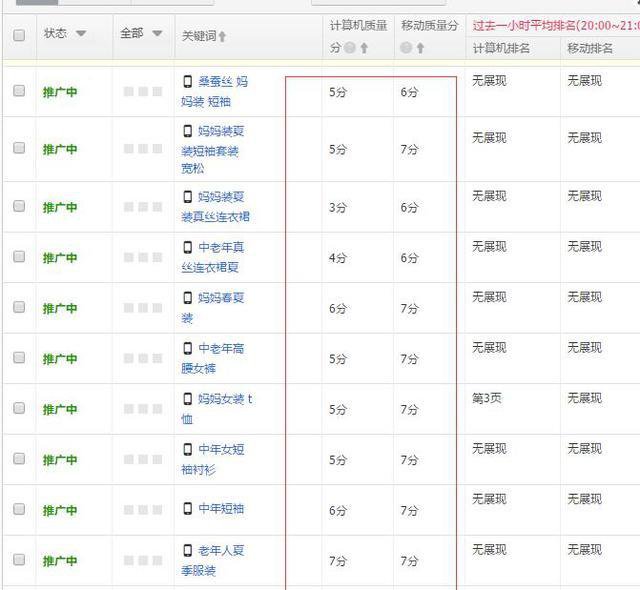Image resolution: width=640 pixels, height=590 pixels.
Task: Click phone icon beside 桑蚕丝 妈妈装 短袖
Action: [x=187, y=82]
